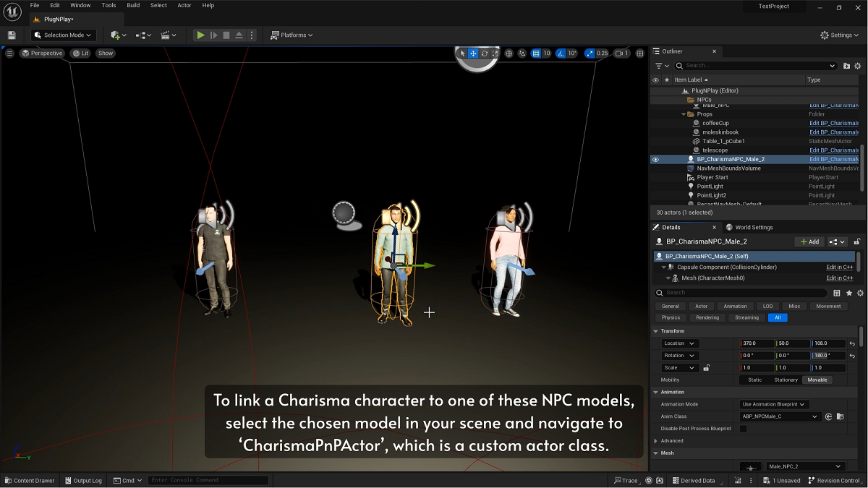
Task: Click the Eject button in the play controls
Action: pos(239,35)
